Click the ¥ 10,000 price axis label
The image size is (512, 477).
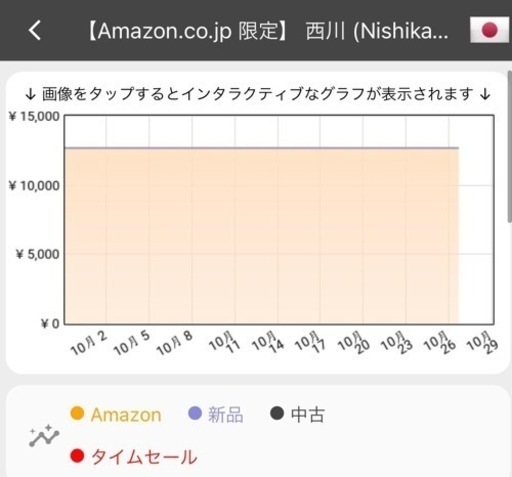pos(34,186)
